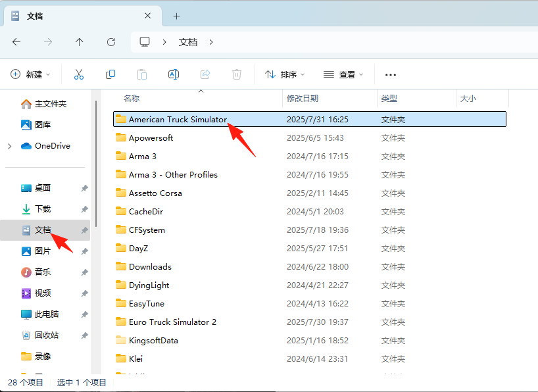Screen dimensions: 538x392
Task: Open 图片 in quick access
Action: tap(36, 251)
